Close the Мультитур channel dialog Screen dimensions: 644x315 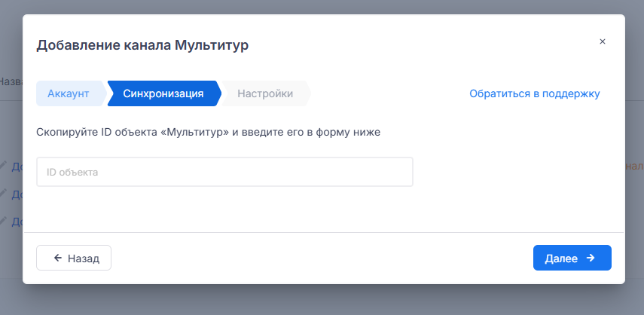click(x=602, y=41)
